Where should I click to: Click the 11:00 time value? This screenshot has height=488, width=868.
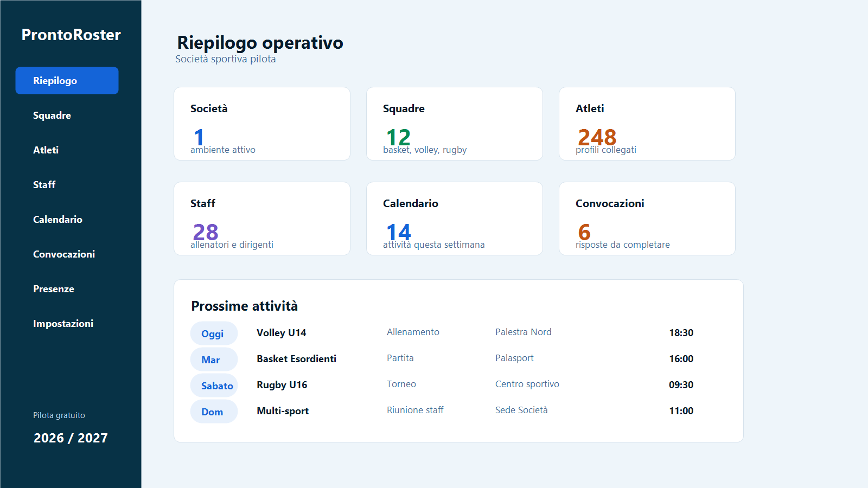coord(681,411)
